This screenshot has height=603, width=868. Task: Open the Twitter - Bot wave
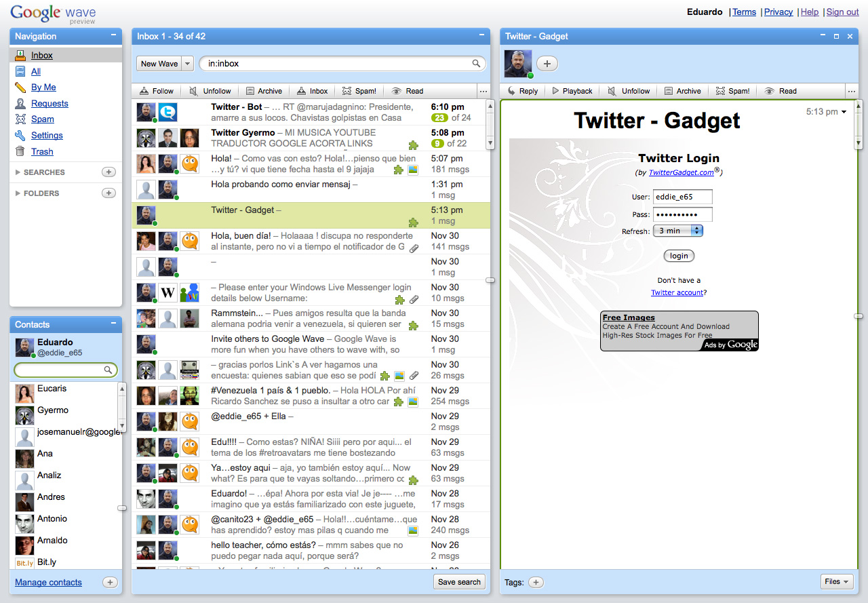pos(309,113)
